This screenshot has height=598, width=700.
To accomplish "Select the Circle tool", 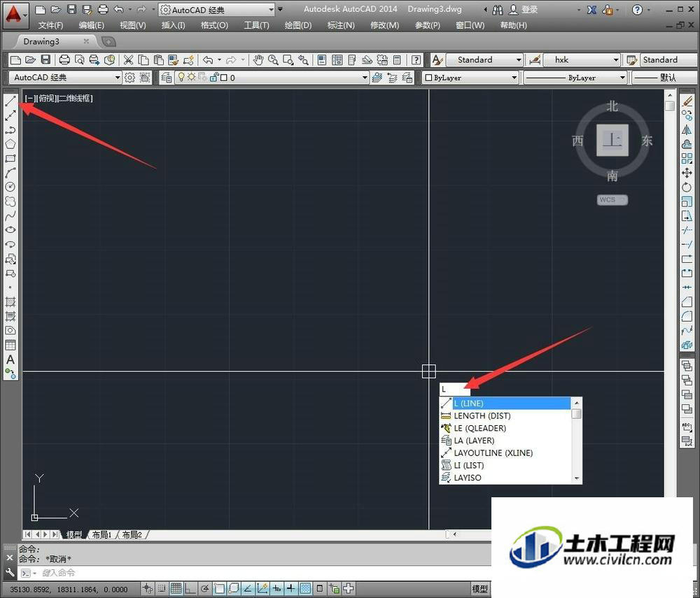I will pos(10,187).
